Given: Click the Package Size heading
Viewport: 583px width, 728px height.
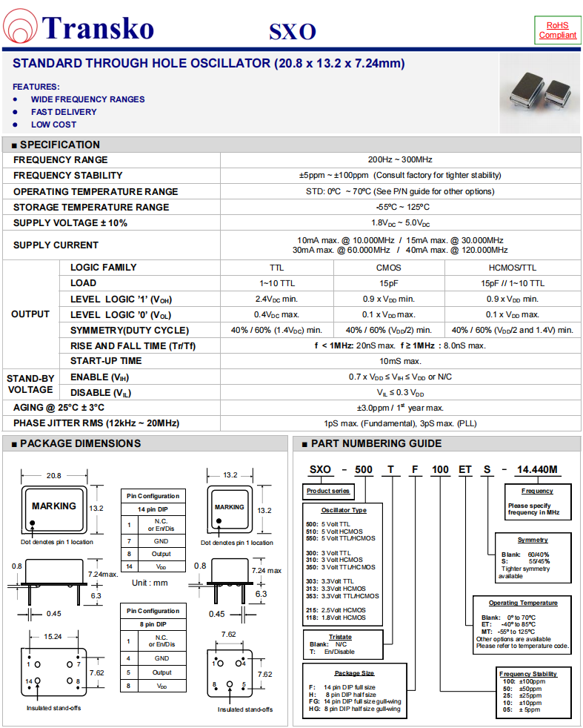Looking at the screenshot, I should [354, 673].
